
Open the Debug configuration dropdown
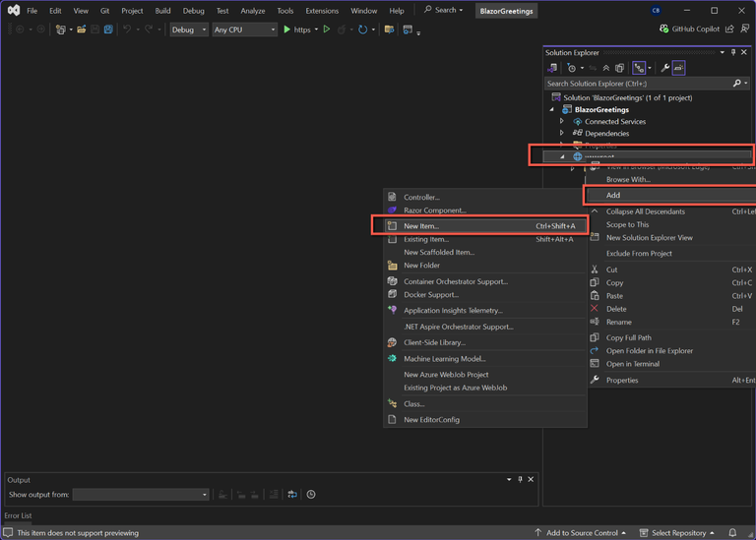click(189, 30)
